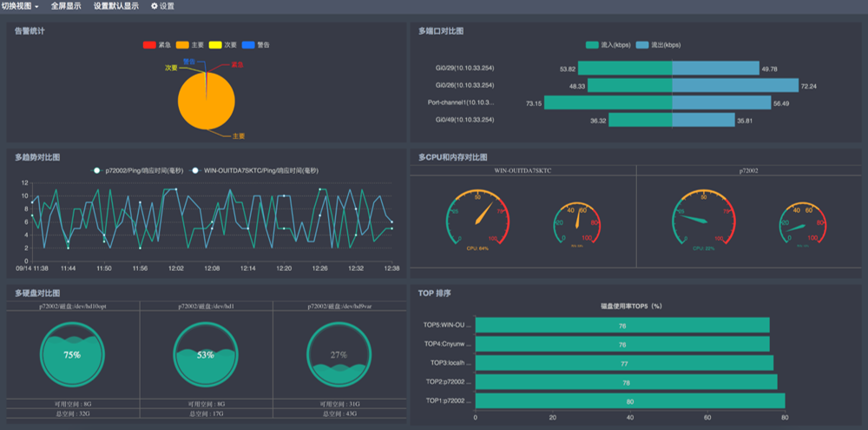Click 全屏显示 to enter fullscreen
Image resolution: width=868 pixels, height=430 pixels.
(x=66, y=6)
